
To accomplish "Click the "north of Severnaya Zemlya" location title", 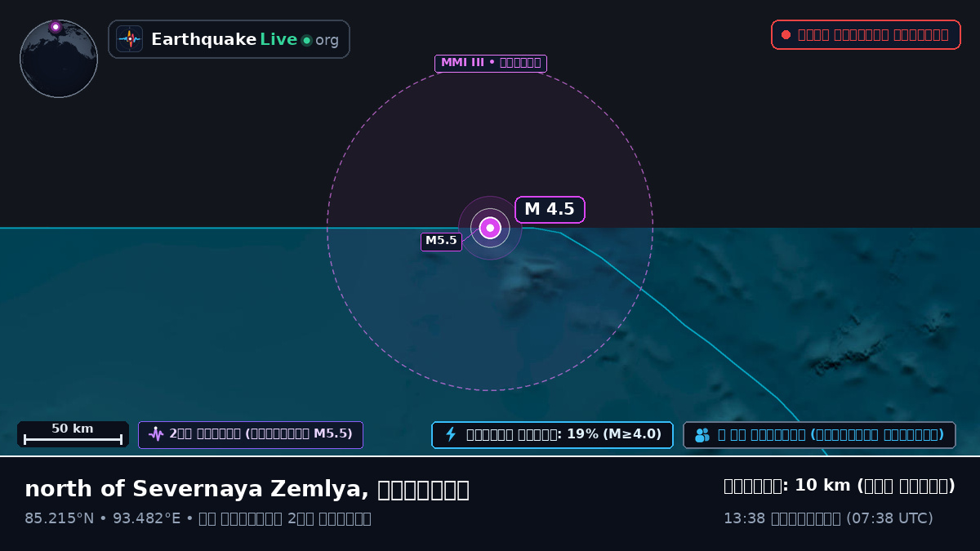I will tap(247, 489).
